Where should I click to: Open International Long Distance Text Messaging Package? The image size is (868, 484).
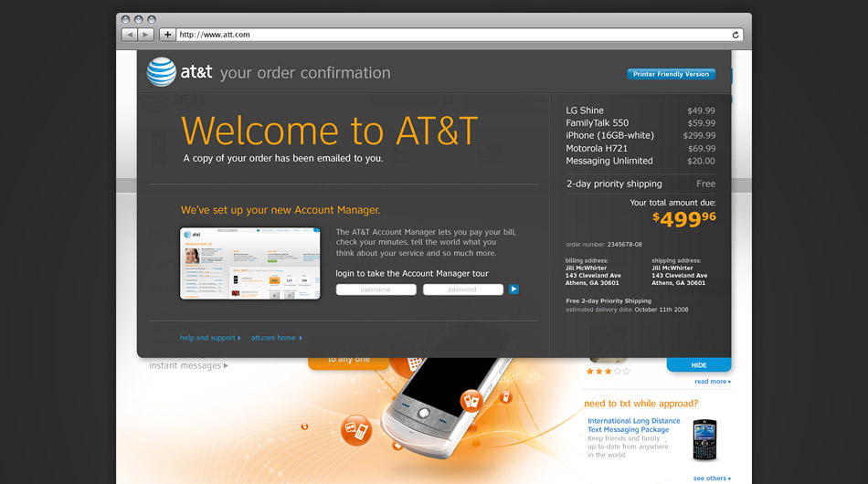(x=634, y=426)
